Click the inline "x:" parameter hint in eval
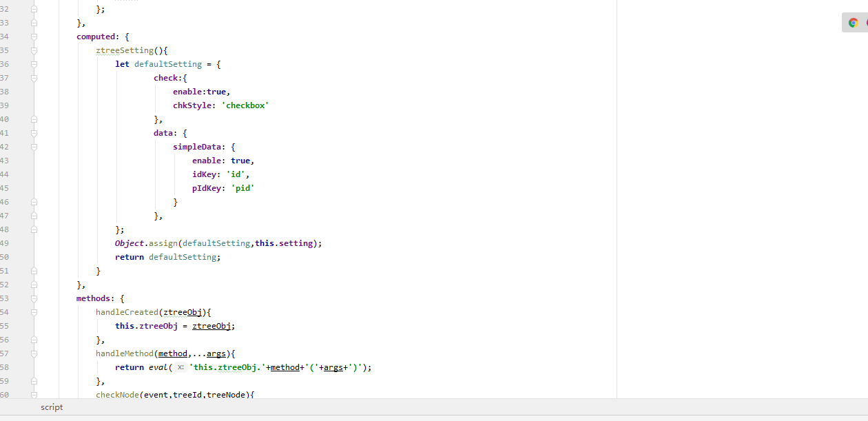This screenshot has height=421, width=868. coord(180,367)
